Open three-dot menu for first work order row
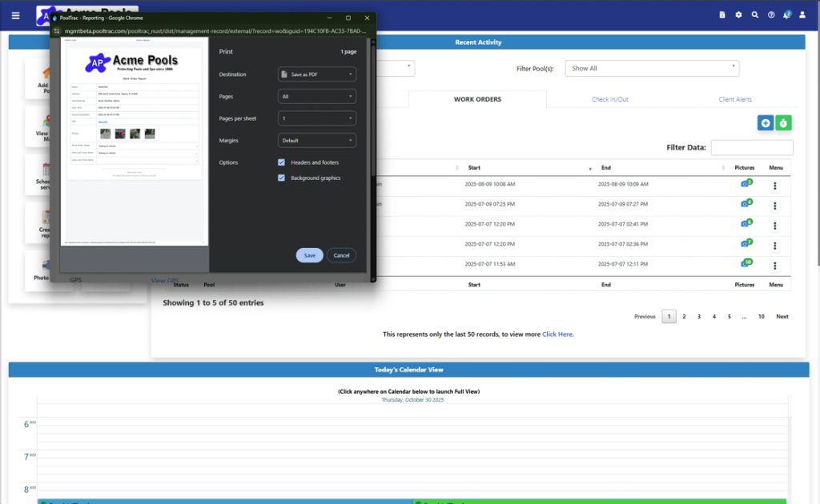The width and height of the screenshot is (820, 504). (x=775, y=185)
